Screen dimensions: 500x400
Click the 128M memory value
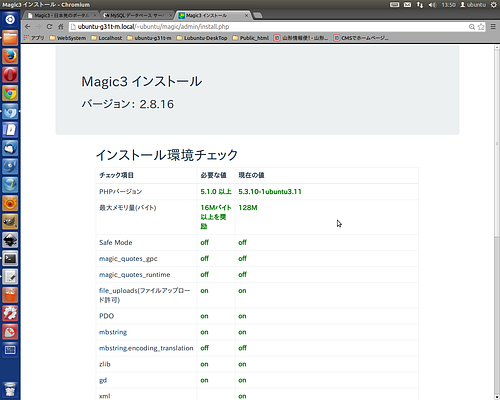click(x=248, y=208)
